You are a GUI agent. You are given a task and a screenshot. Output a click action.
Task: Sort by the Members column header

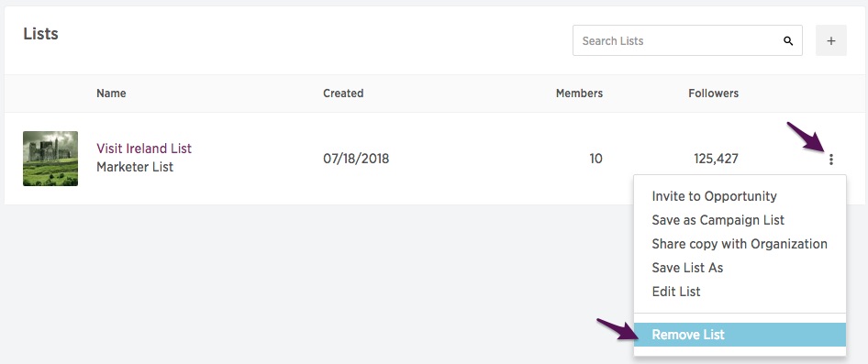click(x=579, y=94)
